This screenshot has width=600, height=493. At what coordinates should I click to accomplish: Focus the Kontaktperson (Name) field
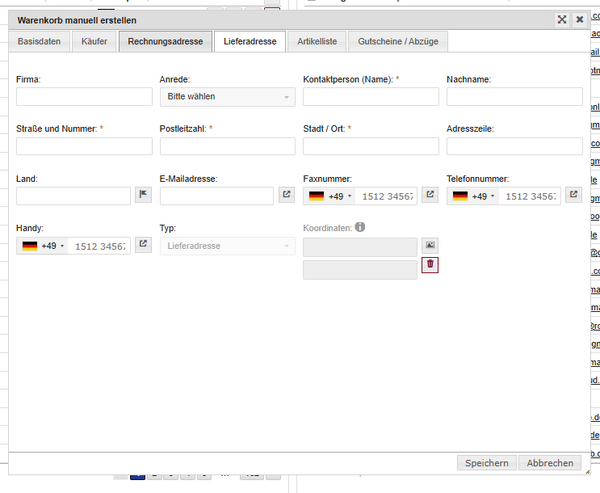pyautogui.click(x=371, y=96)
